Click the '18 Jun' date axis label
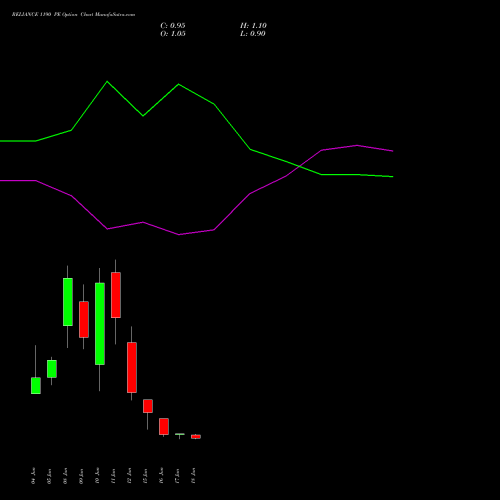Screen dimensions: 500x500 click(193, 476)
